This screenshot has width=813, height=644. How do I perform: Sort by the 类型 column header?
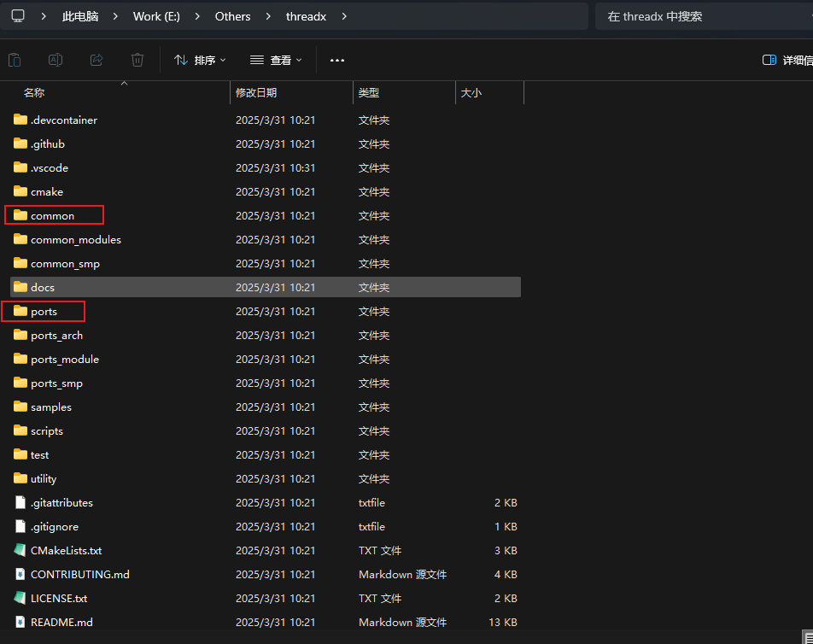click(x=369, y=93)
